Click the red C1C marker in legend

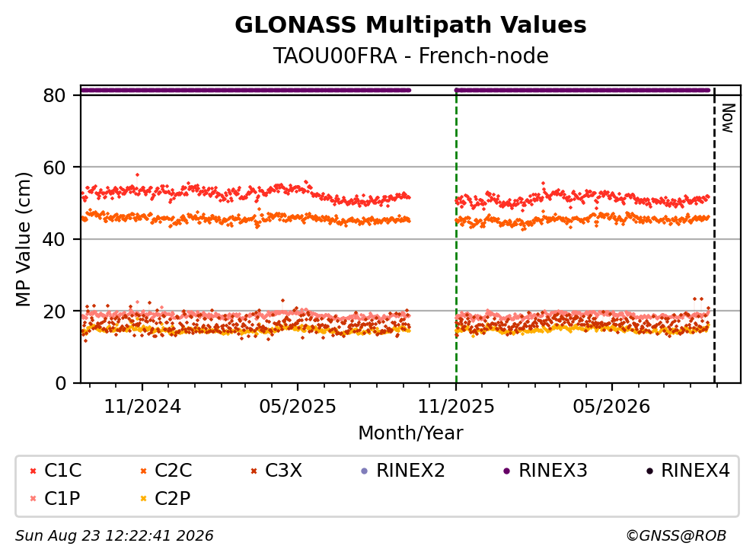click(x=33, y=471)
